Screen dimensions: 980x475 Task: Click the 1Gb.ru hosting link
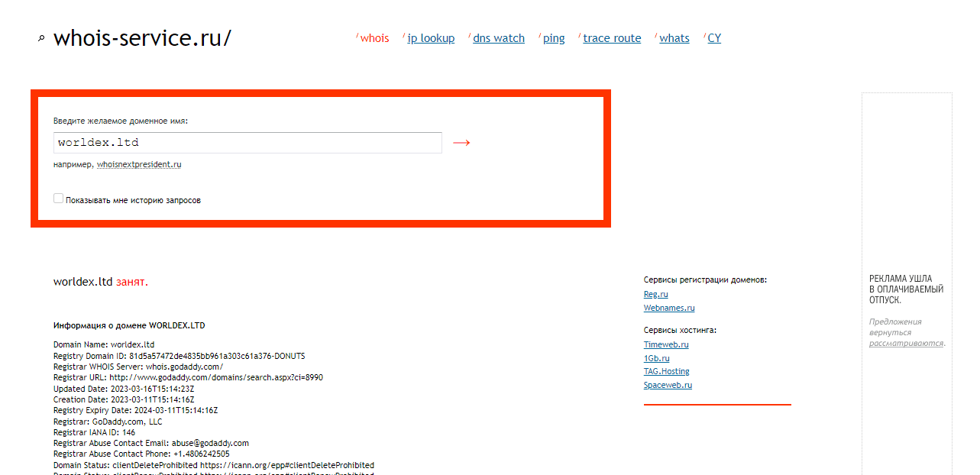click(656, 358)
